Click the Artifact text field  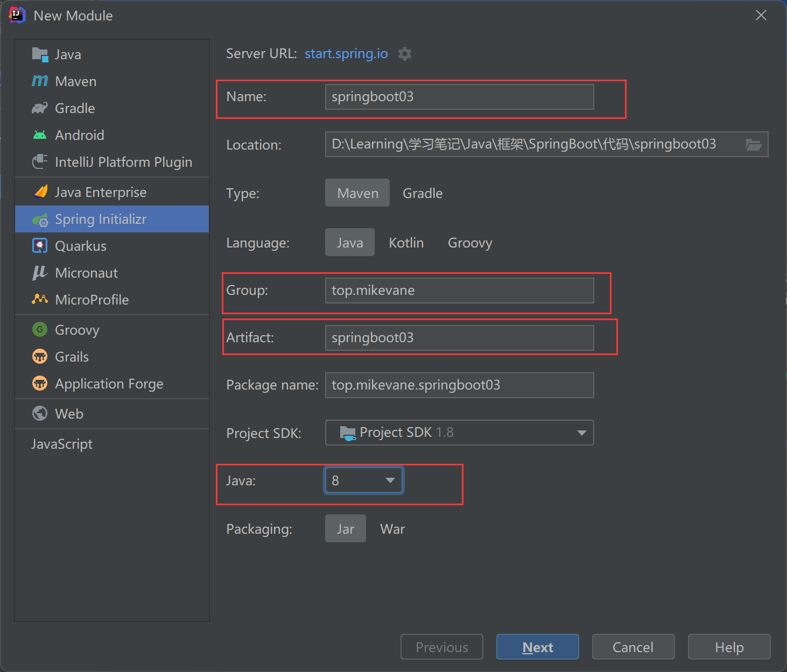(459, 338)
